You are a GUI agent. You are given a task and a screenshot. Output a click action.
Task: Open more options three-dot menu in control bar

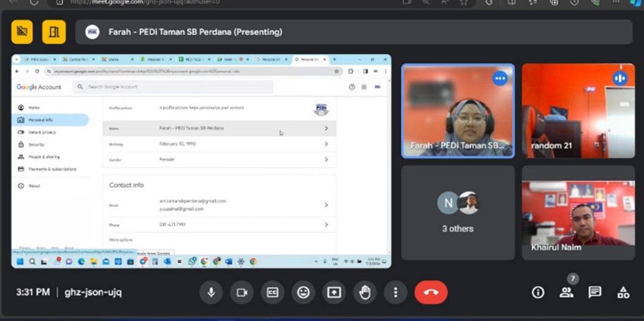395,293
